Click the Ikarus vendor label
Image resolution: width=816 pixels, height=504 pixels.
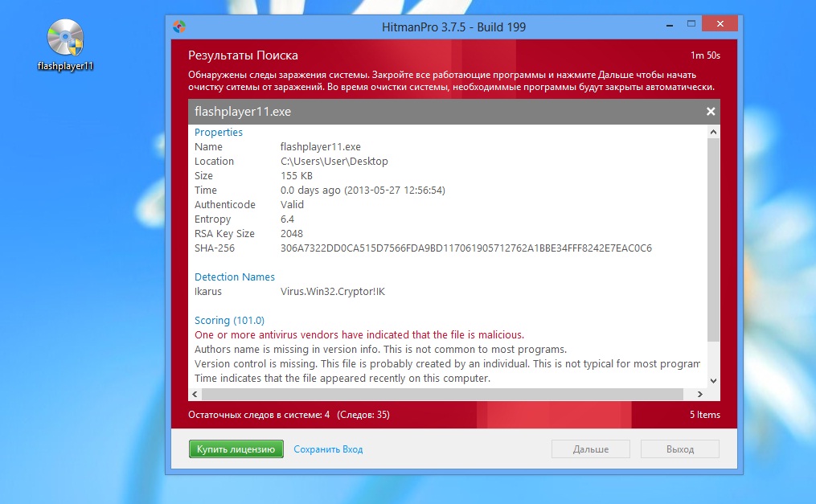(208, 291)
